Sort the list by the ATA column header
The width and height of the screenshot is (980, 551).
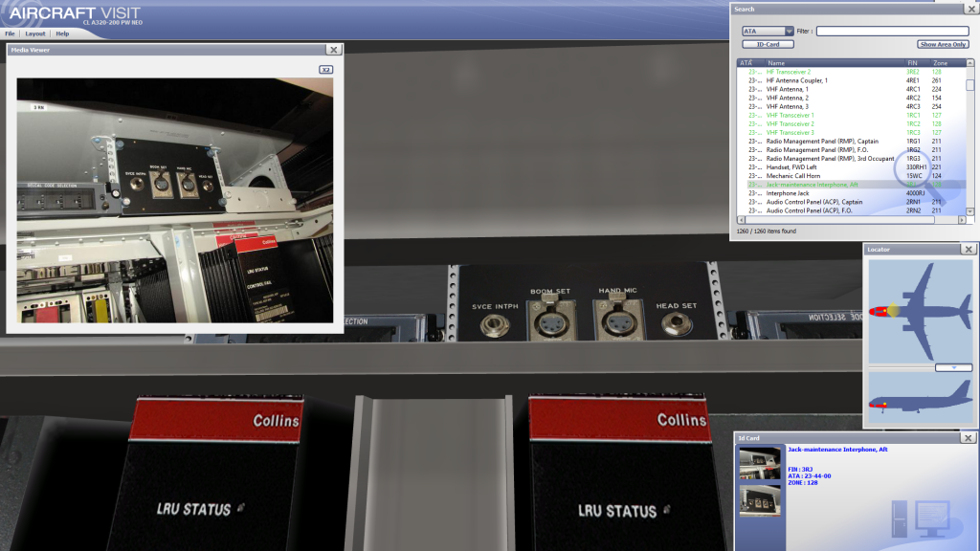750,63
